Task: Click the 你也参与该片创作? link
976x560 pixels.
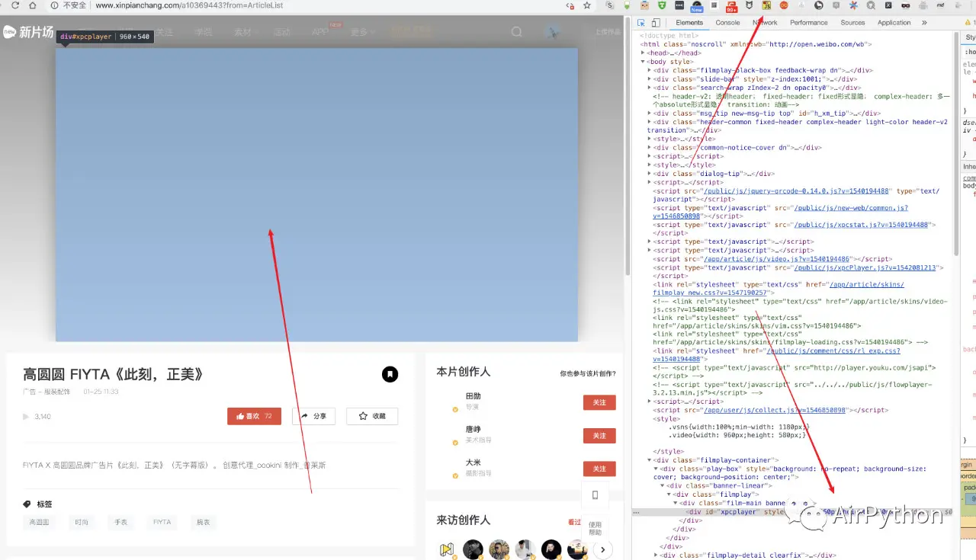Action: click(x=587, y=373)
